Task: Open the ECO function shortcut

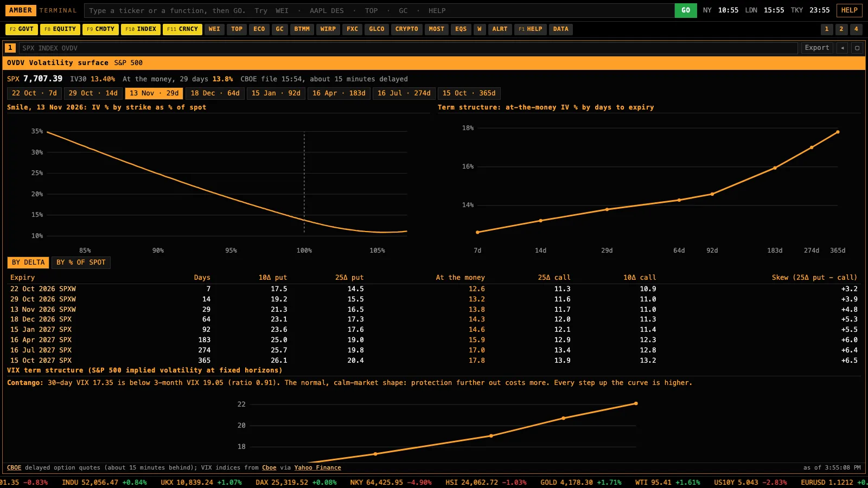Action: (259, 29)
